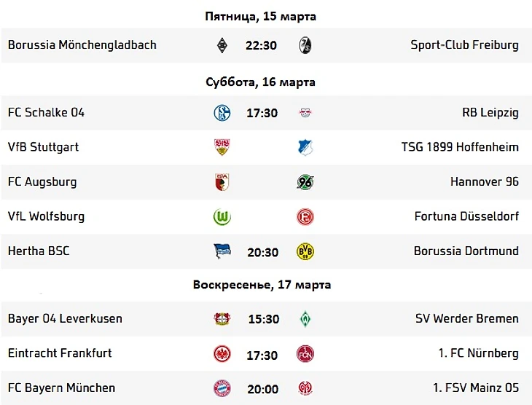Image resolution: width=532 pixels, height=405 pixels.
Task: Click the TSG 1899 Hoffenheim crest
Action: coord(305,148)
